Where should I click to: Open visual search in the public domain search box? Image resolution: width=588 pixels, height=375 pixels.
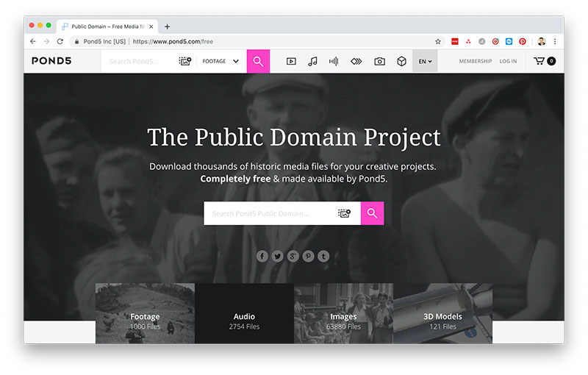click(344, 213)
